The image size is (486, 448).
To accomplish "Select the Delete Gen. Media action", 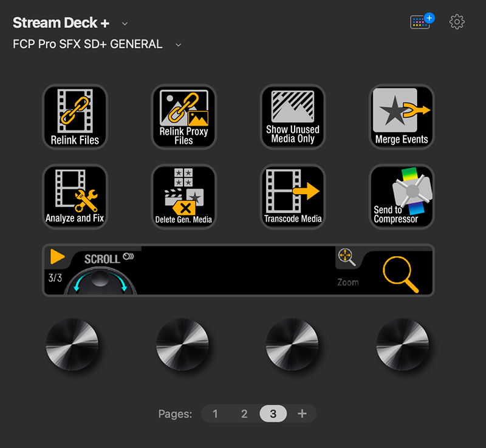I will pyautogui.click(x=183, y=197).
